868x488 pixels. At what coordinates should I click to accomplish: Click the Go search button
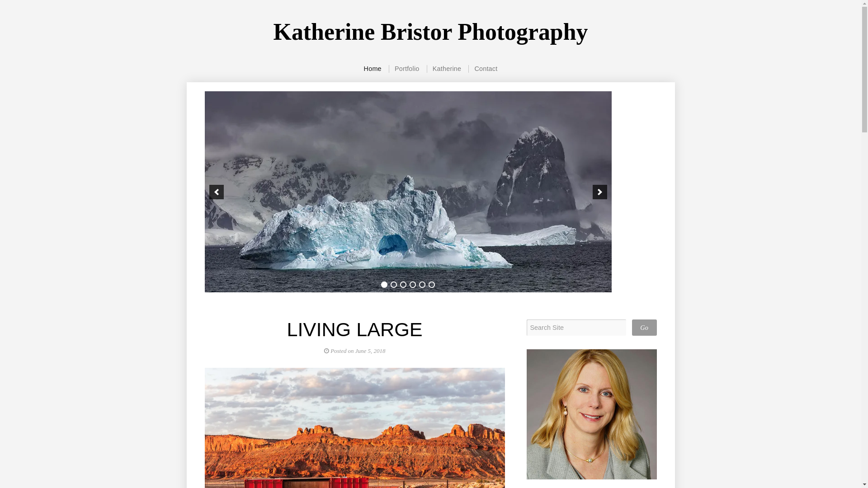pyautogui.click(x=644, y=328)
